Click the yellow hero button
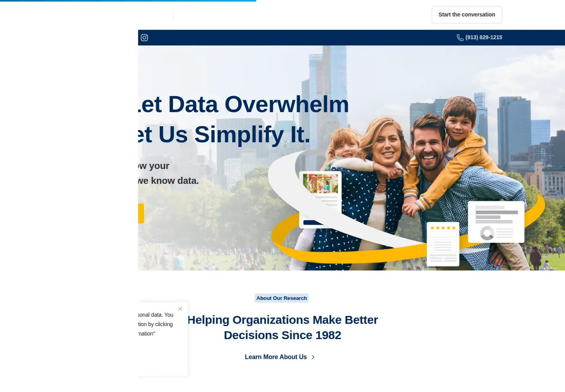 [x=141, y=213]
